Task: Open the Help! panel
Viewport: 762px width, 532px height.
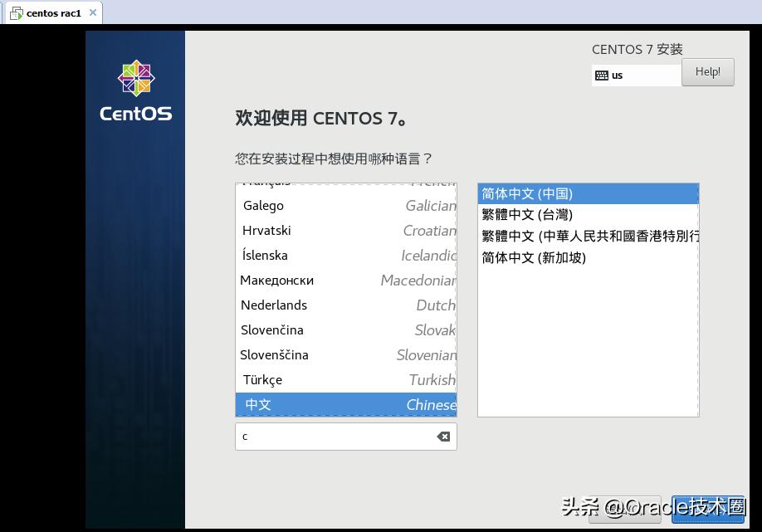Action: (707, 72)
